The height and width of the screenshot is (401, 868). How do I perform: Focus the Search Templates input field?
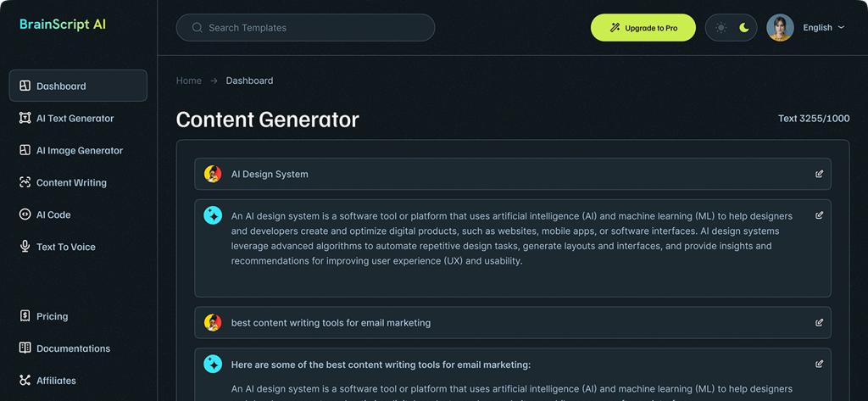click(314, 28)
